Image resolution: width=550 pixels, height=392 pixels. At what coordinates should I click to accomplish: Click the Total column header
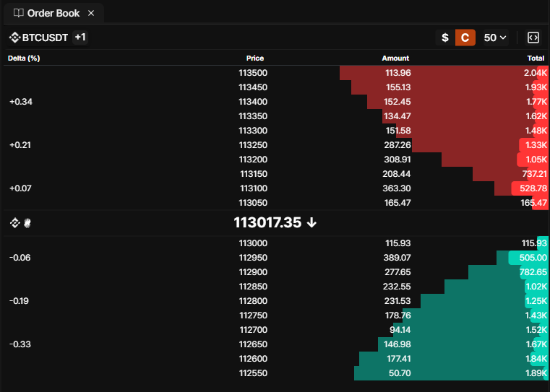pyautogui.click(x=536, y=58)
